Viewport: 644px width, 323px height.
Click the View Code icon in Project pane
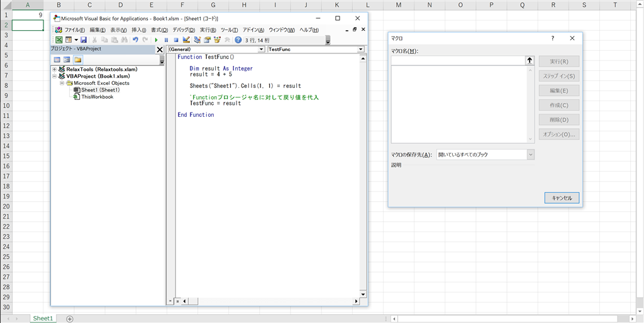tap(57, 59)
